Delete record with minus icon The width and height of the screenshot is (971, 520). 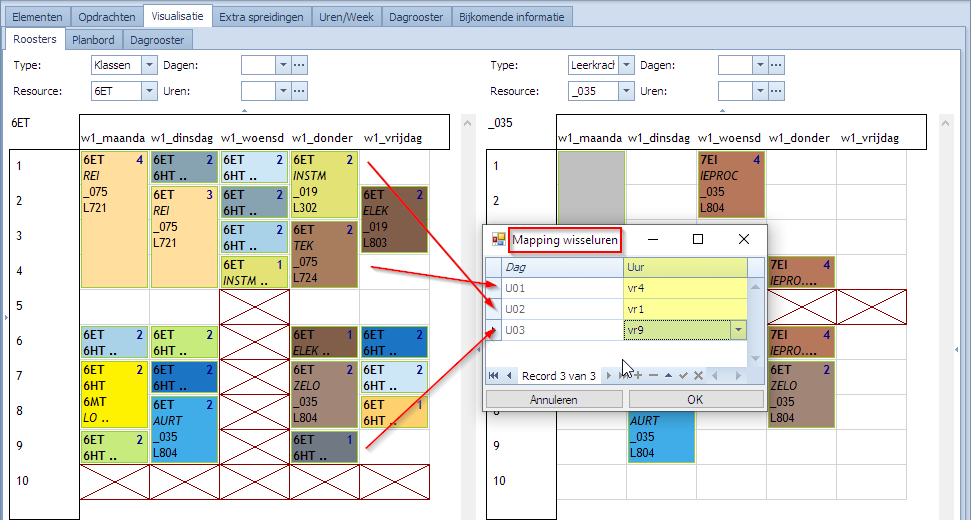653,375
